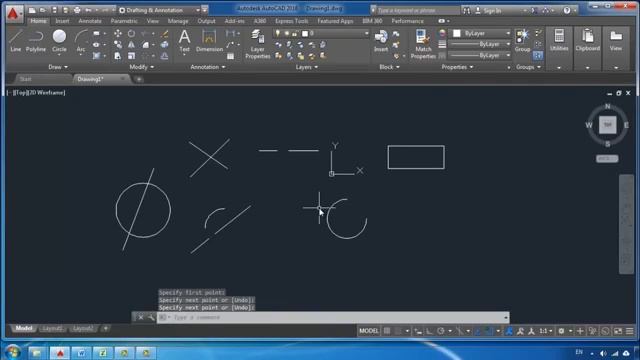The height and width of the screenshot is (360, 640).
Task: Switch to the Model layout tab
Action: pyautogui.click(x=24, y=328)
